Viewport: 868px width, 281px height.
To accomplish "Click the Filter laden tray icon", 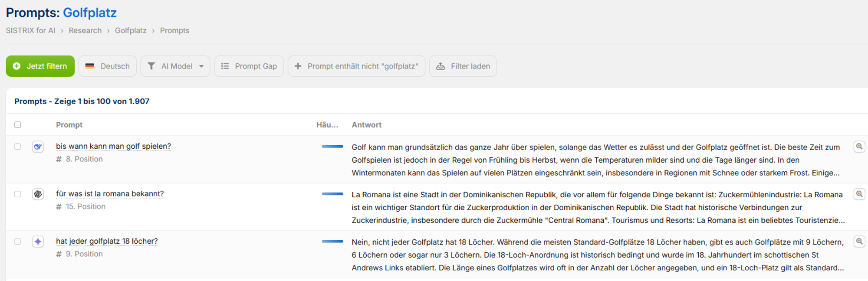I will click(x=441, y=66).
